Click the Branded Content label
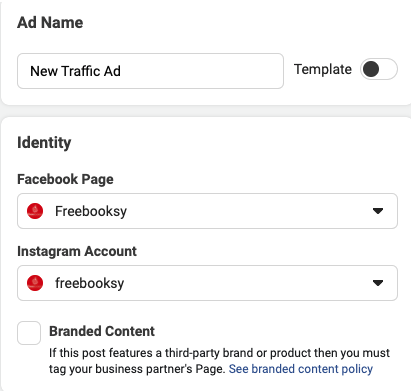The width and height of the screenshot is (411, 391). point(102,331)
